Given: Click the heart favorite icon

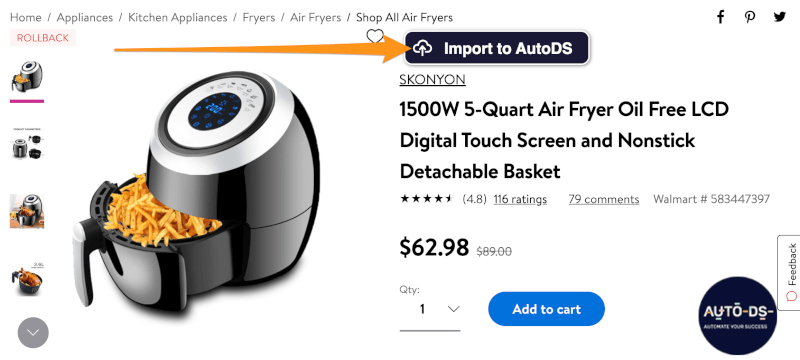Looking at the screenshot, I should click(x=375, y=36).
